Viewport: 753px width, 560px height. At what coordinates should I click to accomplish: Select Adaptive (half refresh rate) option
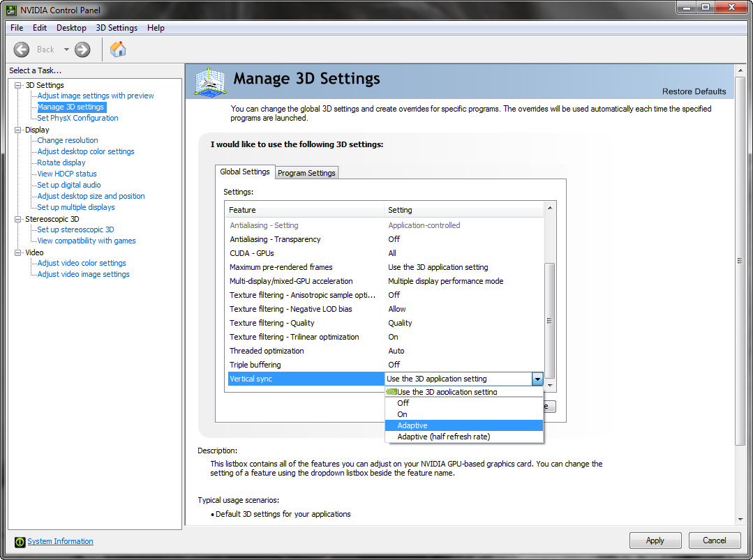(x=464, y=437)
